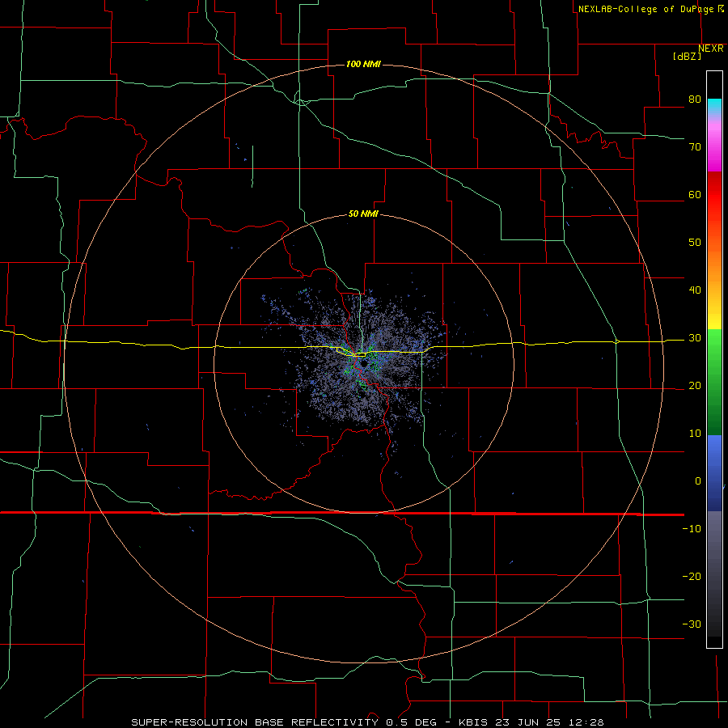Image resolution: width=728 pixels, height=728 pixels.
Task: Click the 50 NMI range ring label
Action: pyautogui.click(x=363, y=214)
